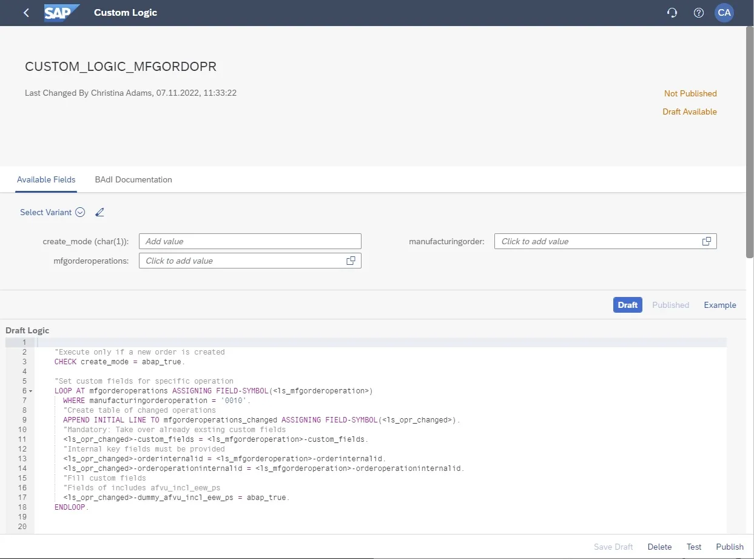The width and height of the screenshot is (754, 560).
Task: Open SAP CoPilot assistant icon
Action: (672, 12)
